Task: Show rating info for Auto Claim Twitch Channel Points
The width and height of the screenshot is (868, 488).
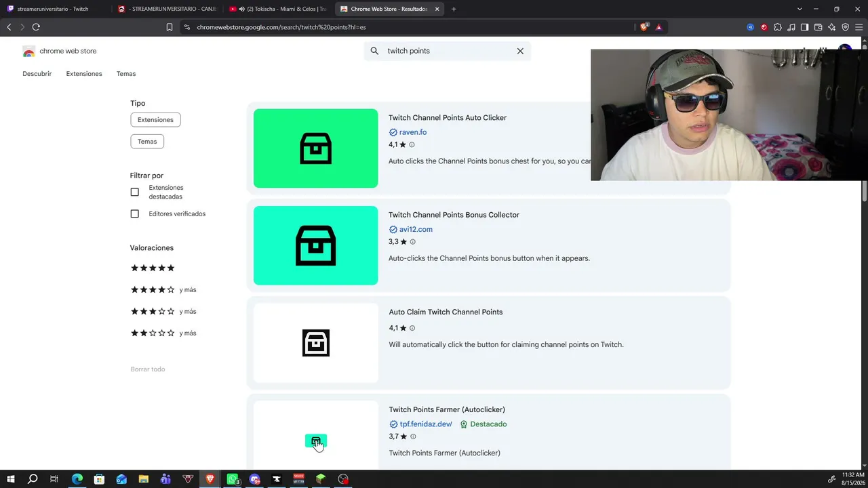Action: (412, 328)
